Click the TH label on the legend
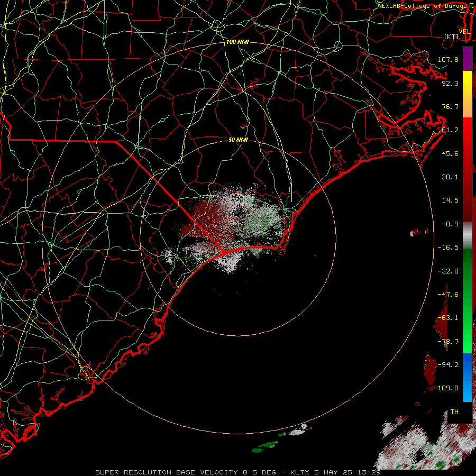Viewport: 476px width, 476px height. (454, 412)
